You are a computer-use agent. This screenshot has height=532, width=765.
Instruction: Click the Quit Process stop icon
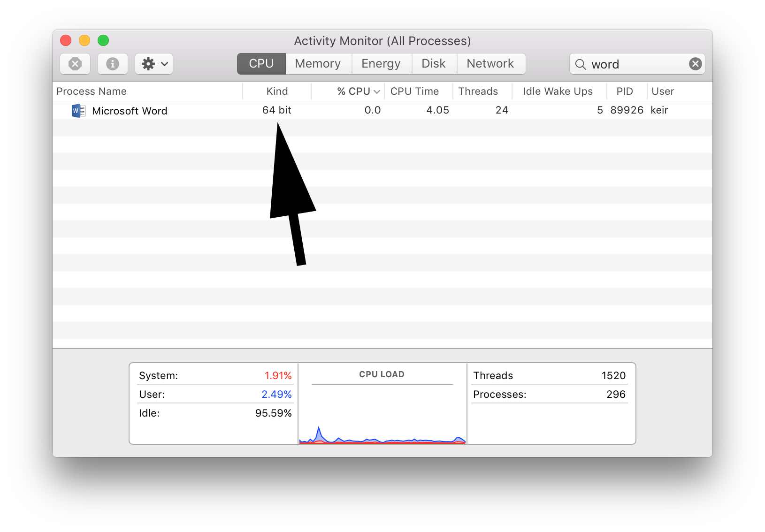(x=75, y=64)
